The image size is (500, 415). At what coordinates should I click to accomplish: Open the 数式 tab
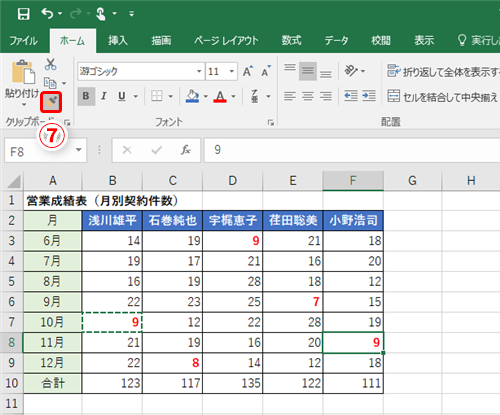click(291, 41)
